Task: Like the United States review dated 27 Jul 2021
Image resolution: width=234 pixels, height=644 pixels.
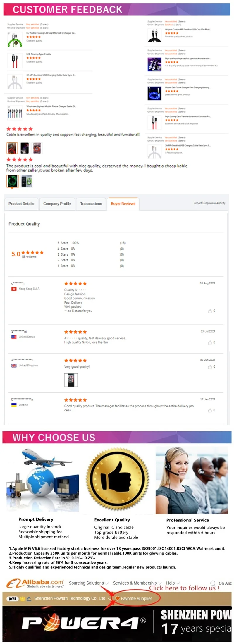Action: click(x=210, y=342)
